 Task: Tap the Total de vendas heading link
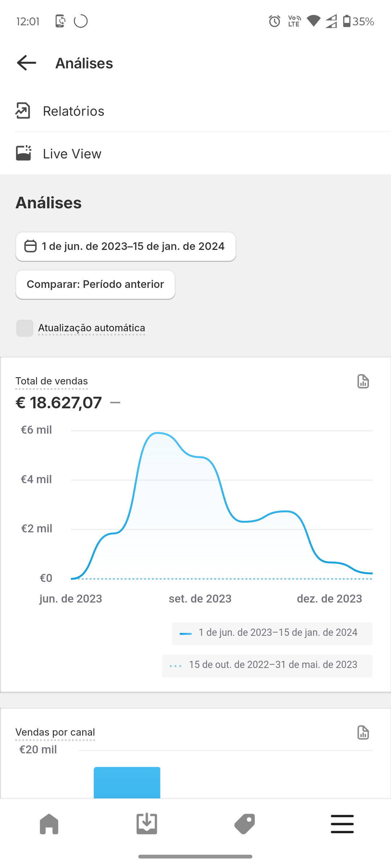[51, 381]
